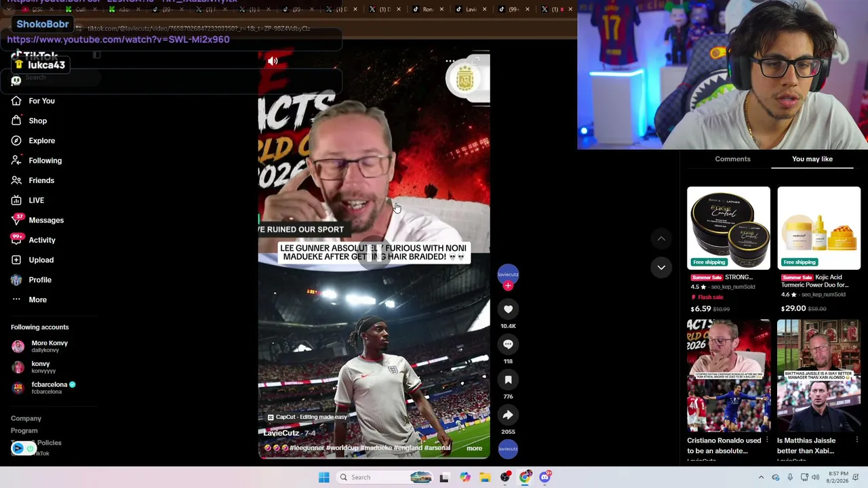Like the video with the heart icon

(508, 309)
